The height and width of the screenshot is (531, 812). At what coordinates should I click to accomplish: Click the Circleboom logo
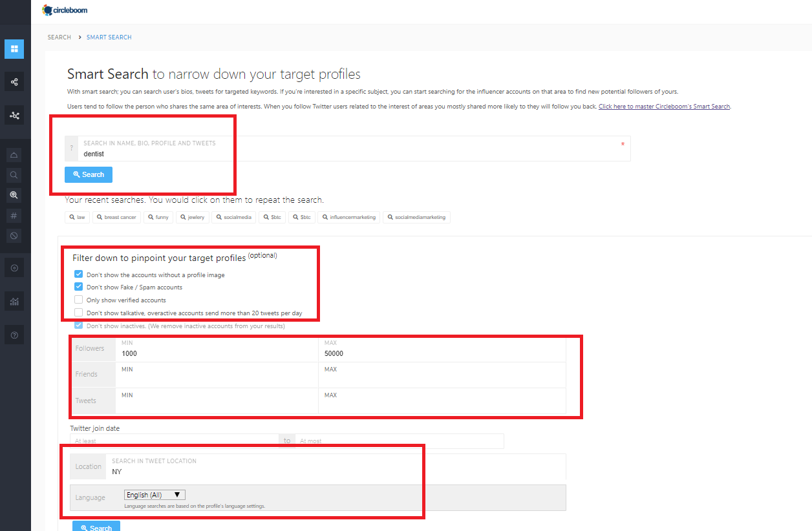[65, 10]
